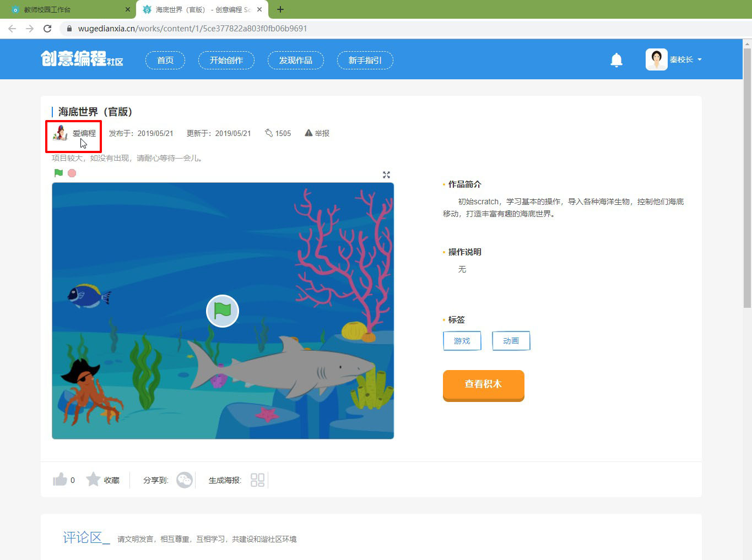Click the warning triangle report icon
Viewport: 752px width, 560px height.
pyautogui.click(x=309, y=133)
